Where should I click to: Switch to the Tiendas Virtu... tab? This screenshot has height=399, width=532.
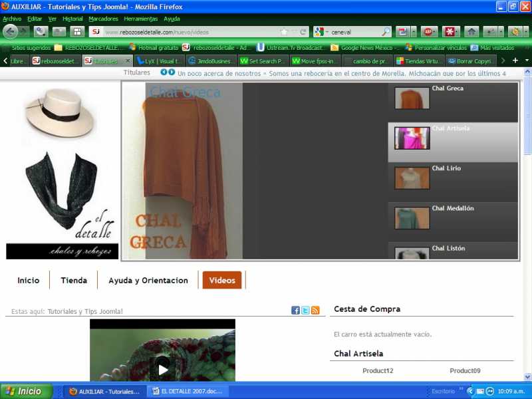[418, 61]
